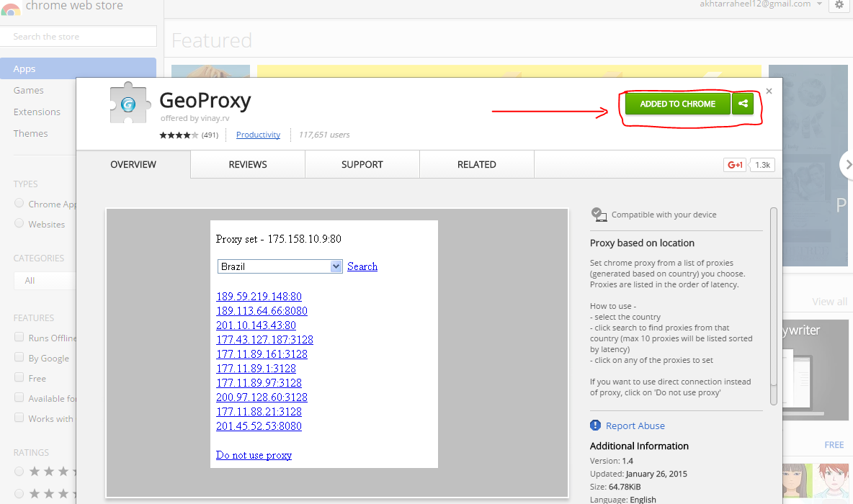Open the Report Abuse link
This screenshot has height=504, width=853.
635,426
